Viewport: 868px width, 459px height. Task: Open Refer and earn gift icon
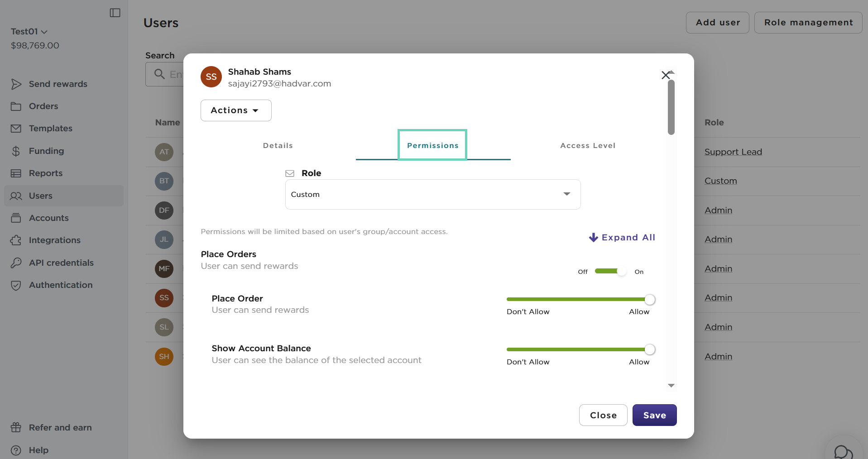pos(16,427)
